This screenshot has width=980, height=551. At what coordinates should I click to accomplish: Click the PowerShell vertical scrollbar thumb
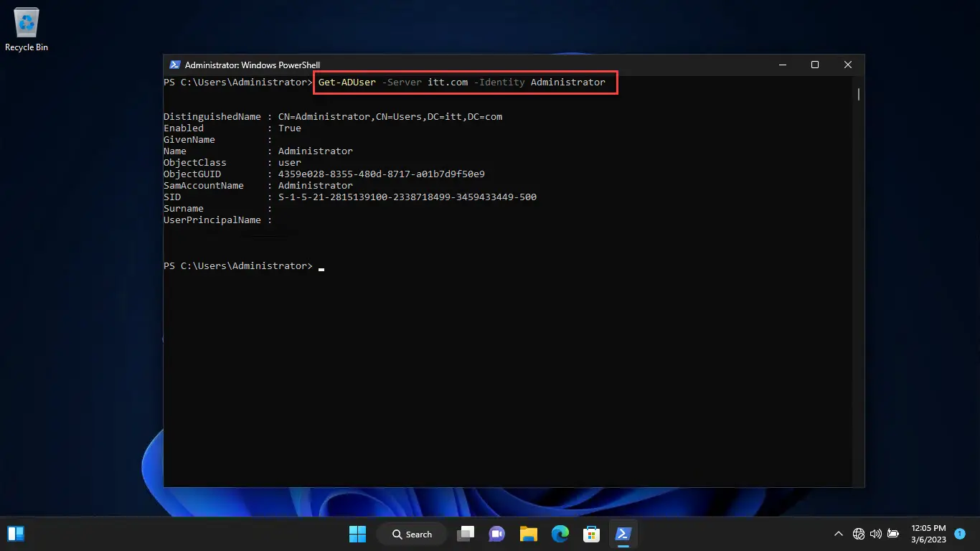[x=858, y=93]
